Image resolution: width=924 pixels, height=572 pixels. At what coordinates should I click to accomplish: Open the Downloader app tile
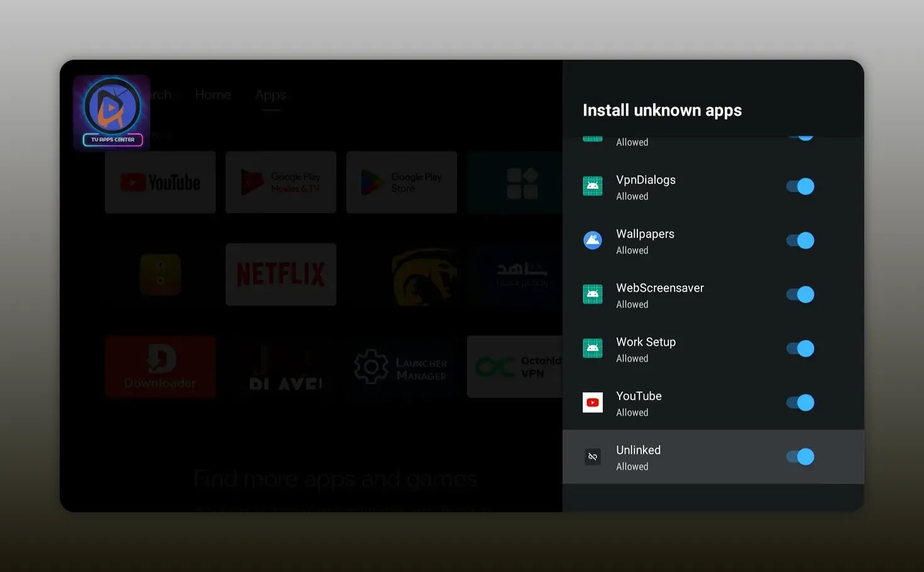(160, 367)
